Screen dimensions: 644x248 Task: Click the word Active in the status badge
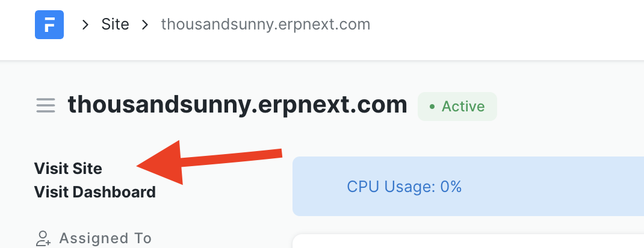click(463, 107)
